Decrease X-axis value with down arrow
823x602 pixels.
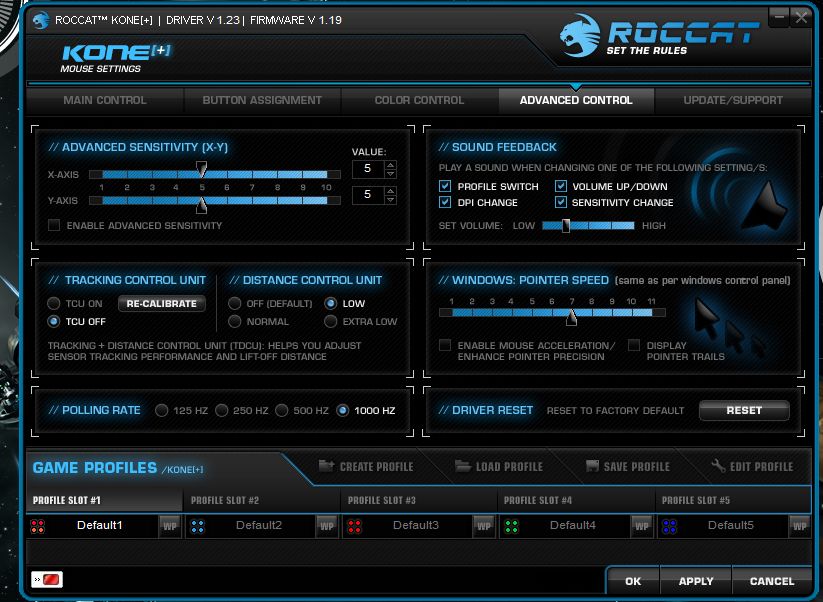[391, 174]
